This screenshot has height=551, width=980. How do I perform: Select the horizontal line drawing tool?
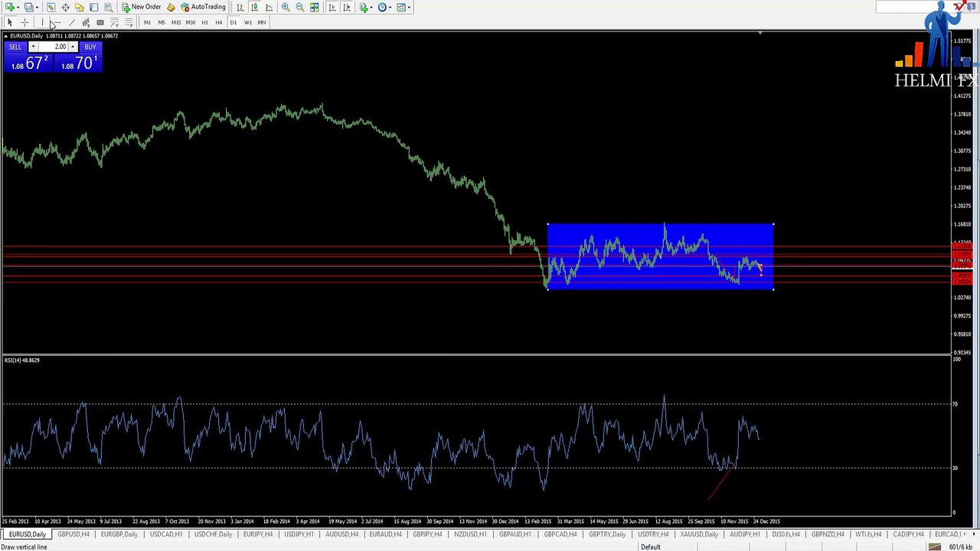click(57, 22)
